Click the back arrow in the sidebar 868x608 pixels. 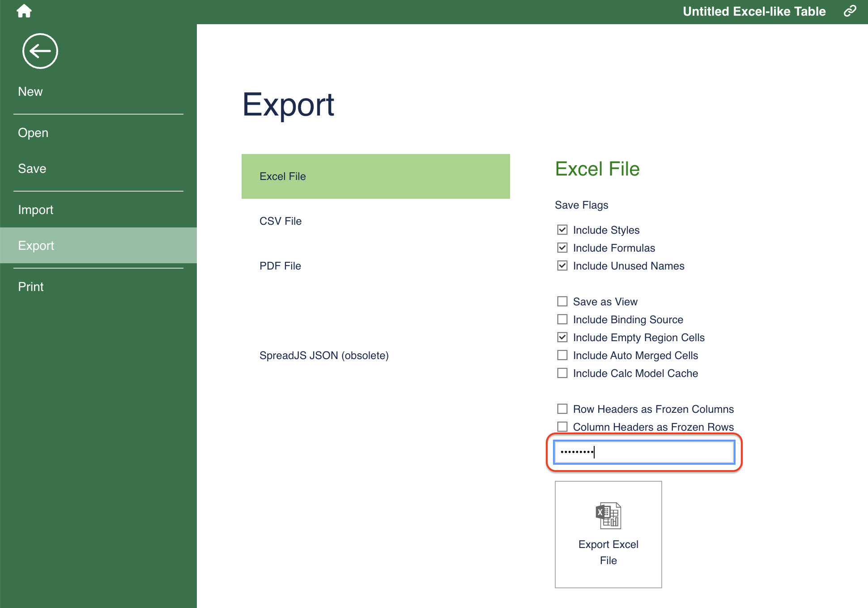40,51
